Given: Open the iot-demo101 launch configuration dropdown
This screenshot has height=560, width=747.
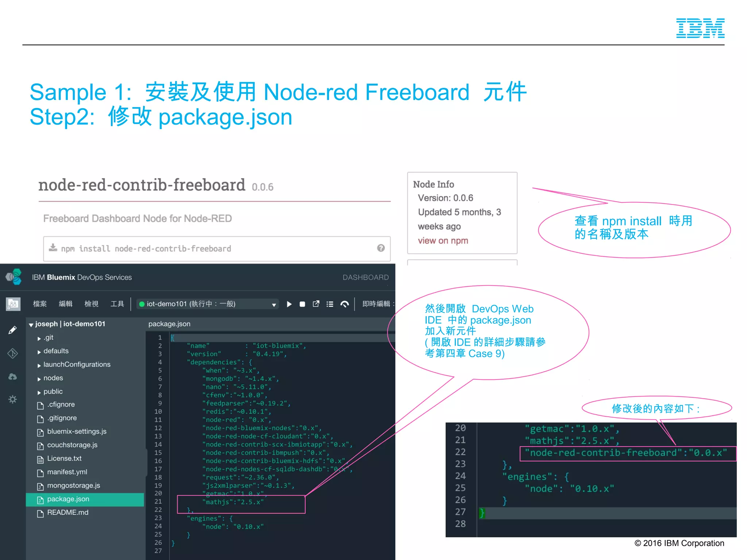Looking at the screenshot, I should point(208,304).
